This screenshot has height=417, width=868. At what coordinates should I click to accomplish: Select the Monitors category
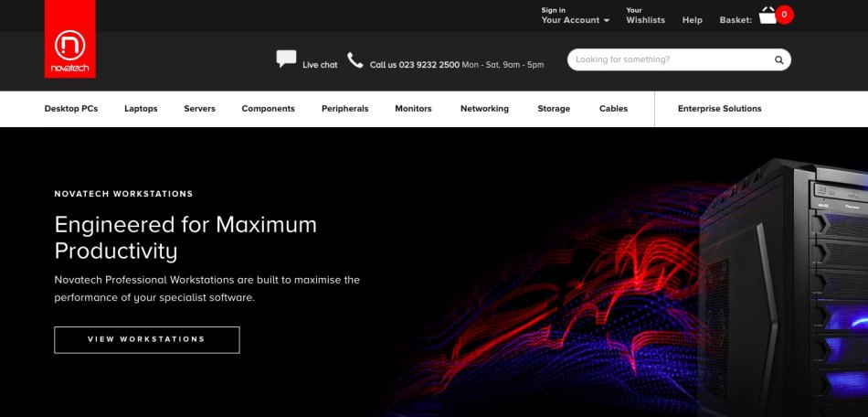413,109
